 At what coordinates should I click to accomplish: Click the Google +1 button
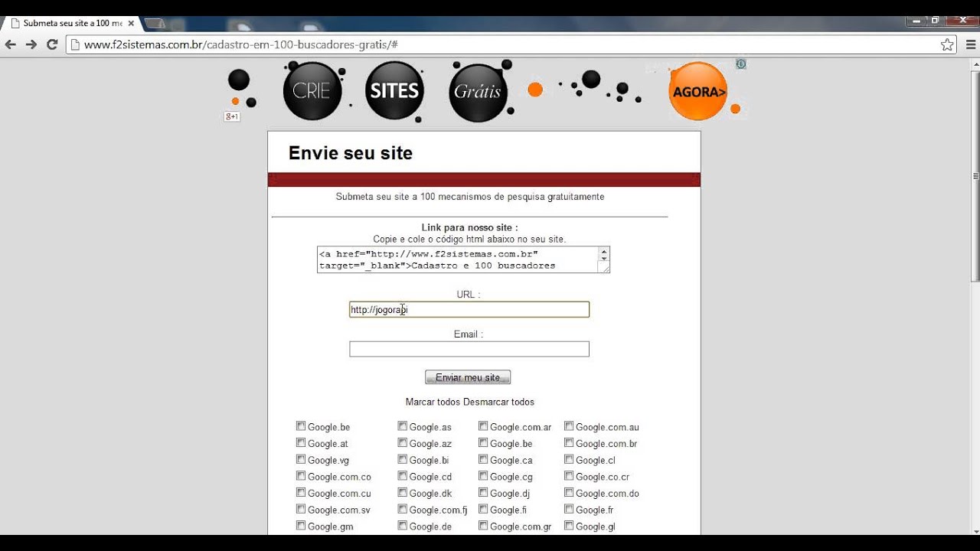pos(231,116)
